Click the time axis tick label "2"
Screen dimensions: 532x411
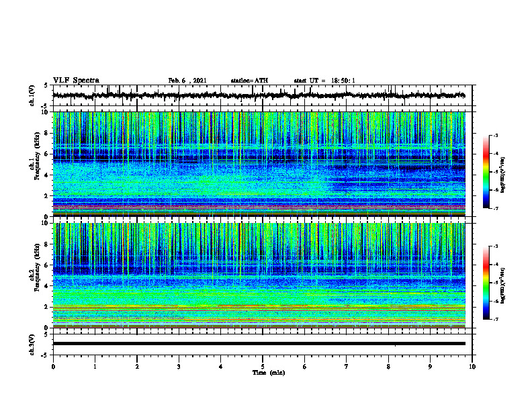coord(137,367)
